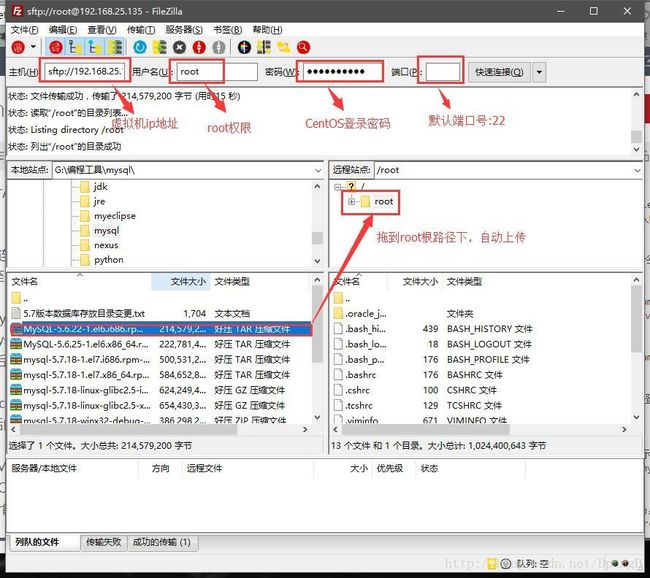This screenshot has width=650, height=578.
Task: Open the 传输(T) menu
Action: (x=141, y=30)
